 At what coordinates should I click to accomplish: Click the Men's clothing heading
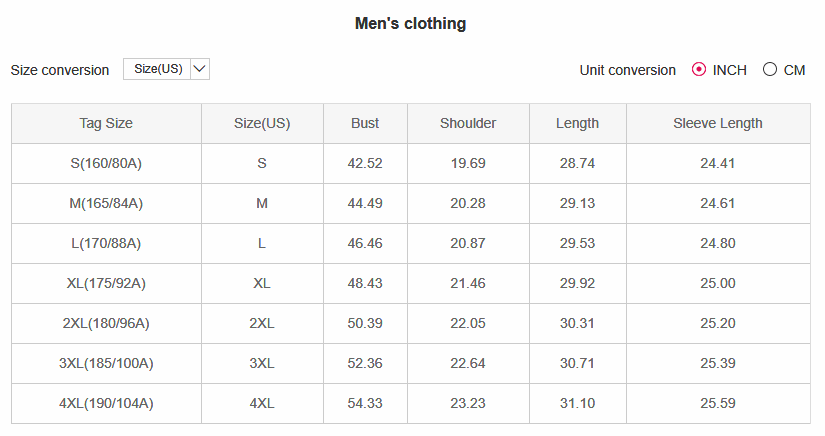click(410, 24)
